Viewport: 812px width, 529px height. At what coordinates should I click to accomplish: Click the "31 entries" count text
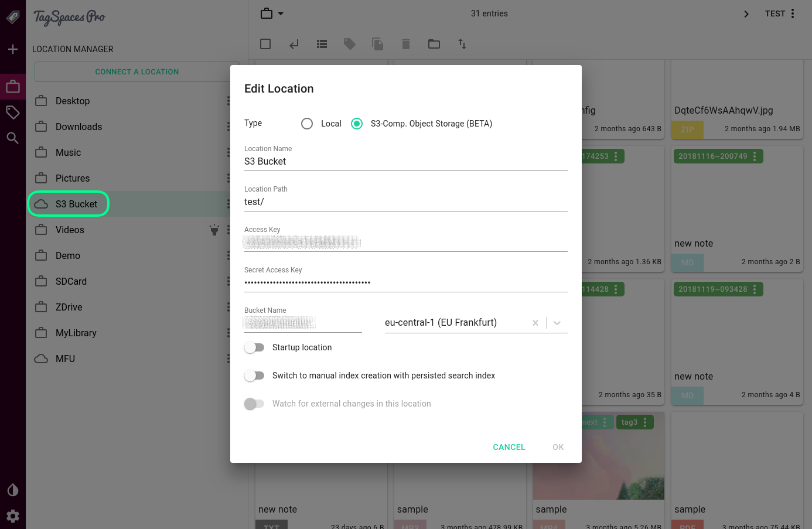point(489,13)
